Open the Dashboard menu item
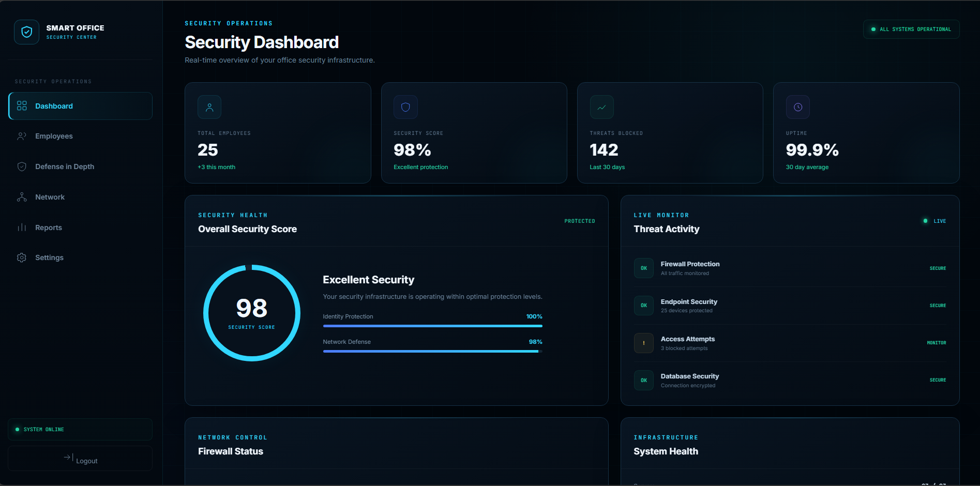This screenshot has width=980, height=486. pos(80,106)
